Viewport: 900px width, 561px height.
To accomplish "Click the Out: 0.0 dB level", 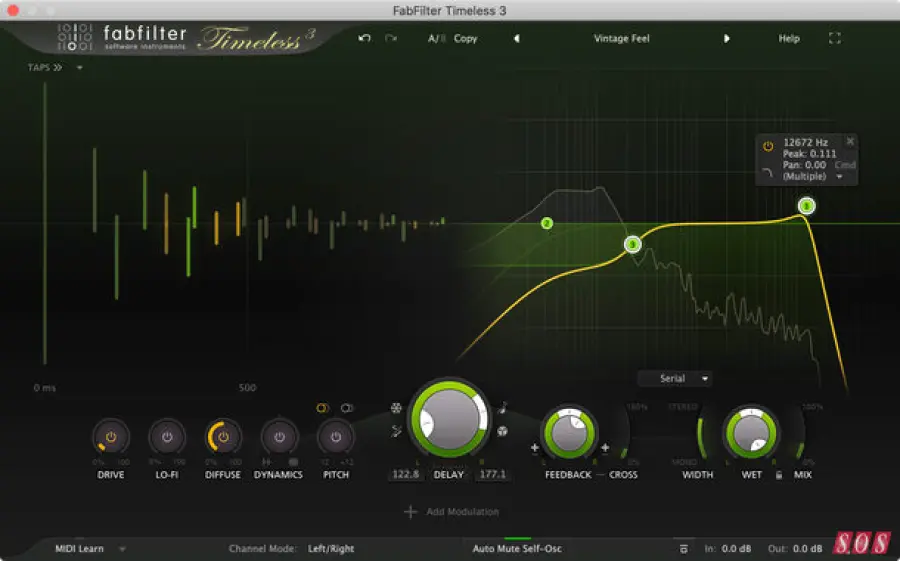I will point(794,549).
